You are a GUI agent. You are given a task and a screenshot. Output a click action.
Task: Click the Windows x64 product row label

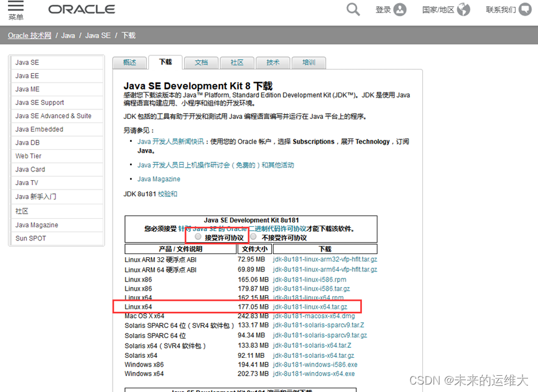tap(144, 374)
